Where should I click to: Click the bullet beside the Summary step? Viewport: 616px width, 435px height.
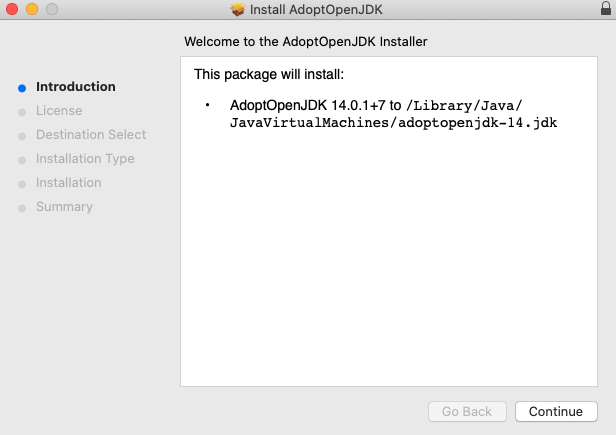click(22, 208)
